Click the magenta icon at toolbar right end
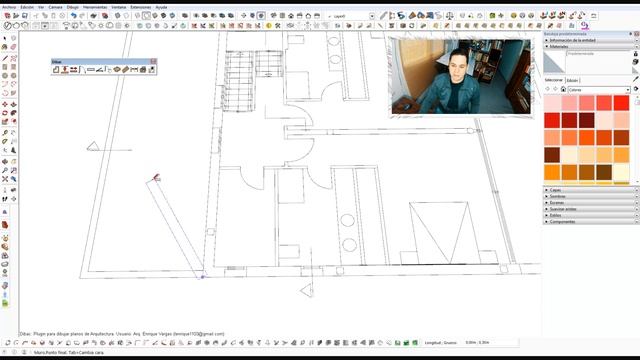640x360 pixels. pyautogui.click(x=585, y=26)
